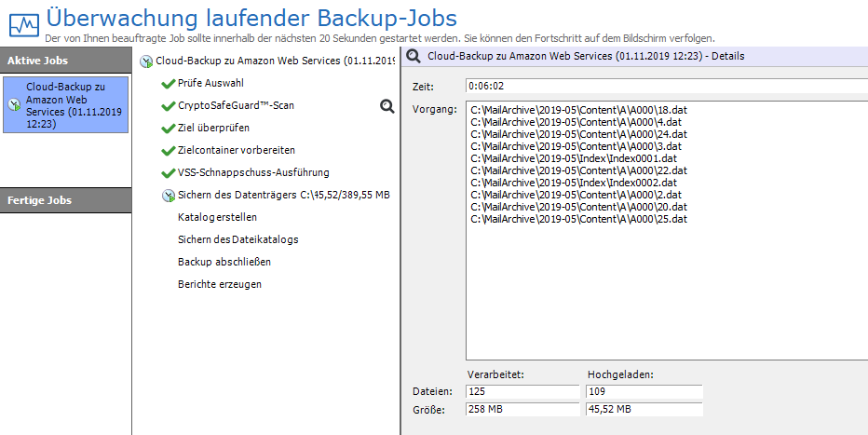Open the Aktive Jobs section header
This screenshot has height=435, width=868.
(x=65, y=61)
